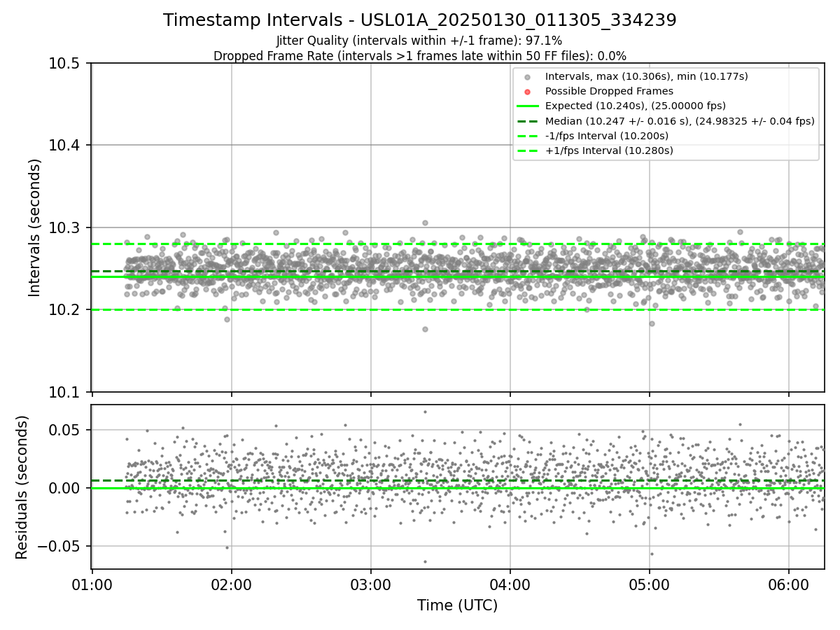The image size is (840, 630).
Task: Click the highest residual point near 03:23
Action: (x=425, y=412)
